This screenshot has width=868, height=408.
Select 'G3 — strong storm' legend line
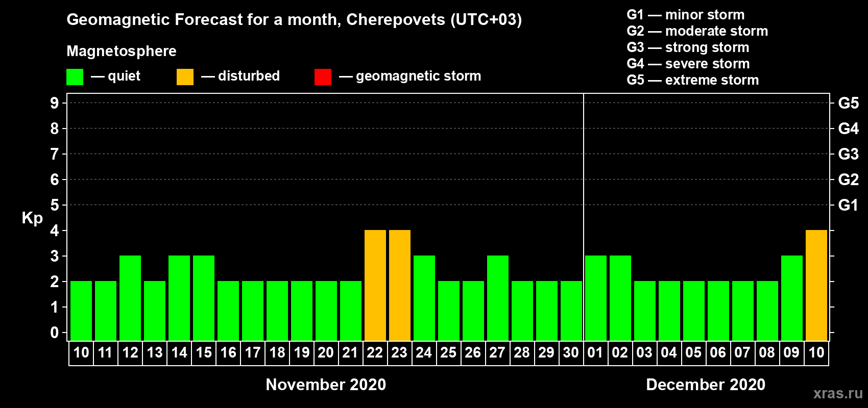coord(688,47)
